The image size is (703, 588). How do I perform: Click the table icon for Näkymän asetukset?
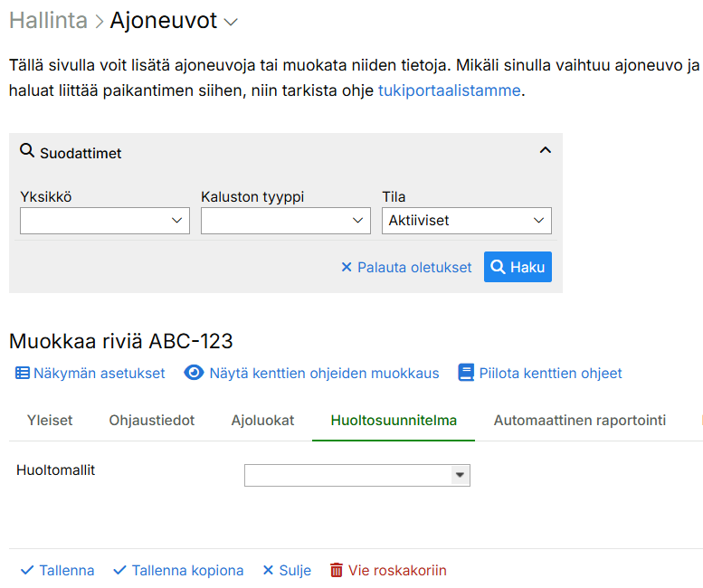[23, 373]
